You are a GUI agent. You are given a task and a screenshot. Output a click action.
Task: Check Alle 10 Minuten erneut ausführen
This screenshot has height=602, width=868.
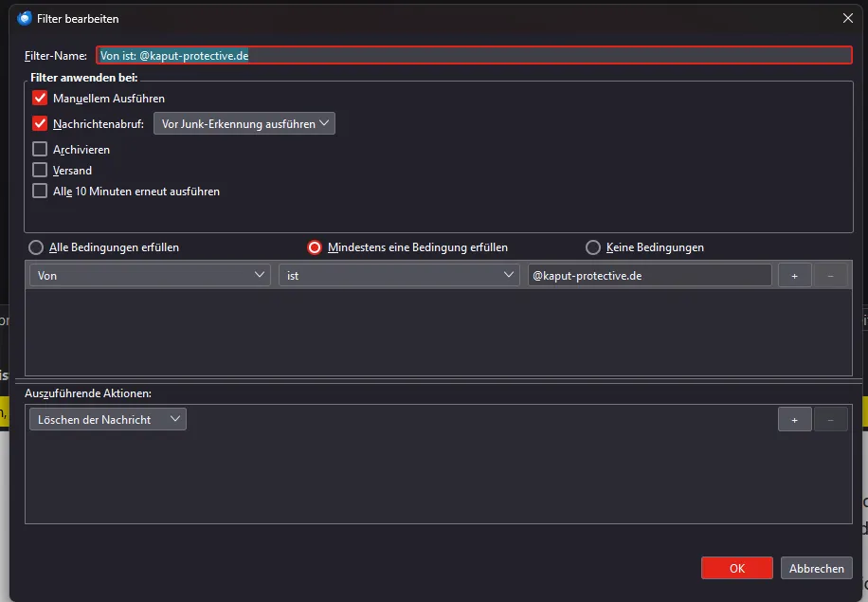(40, 192)
